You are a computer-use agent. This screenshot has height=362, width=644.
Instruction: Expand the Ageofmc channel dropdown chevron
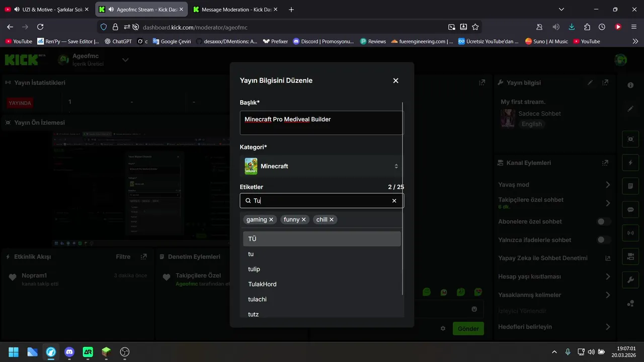click(x=125, y=60)
